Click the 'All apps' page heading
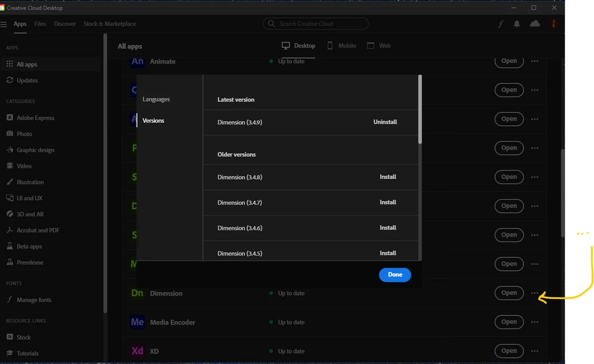The height and width of the screenshot is (364, 594). coord(130,46)
